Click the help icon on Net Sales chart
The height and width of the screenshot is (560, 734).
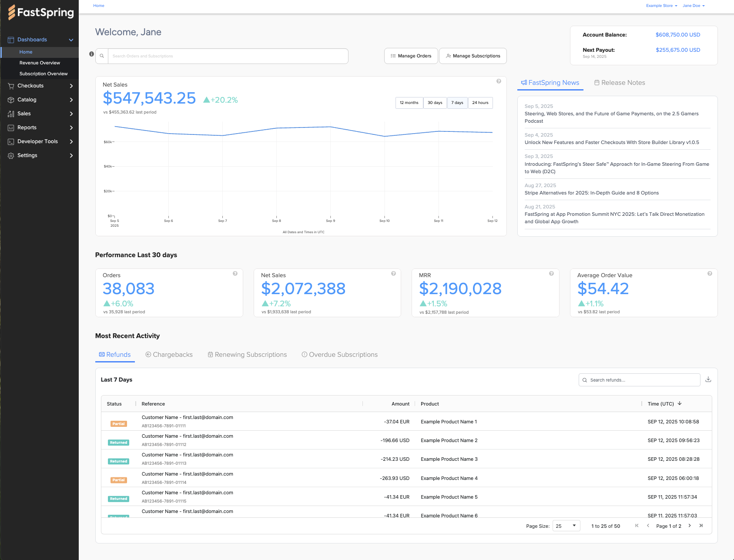[499, 81]
